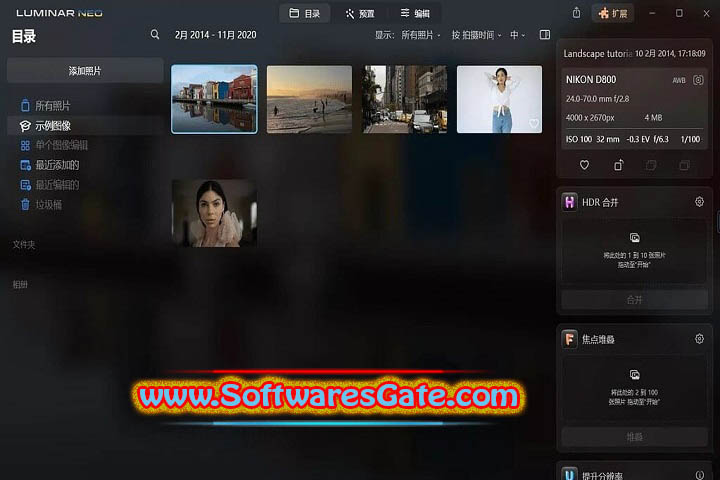Viewport: 720px width, 480px height.
Task: Switch to the Catalog (目录) tab
Action: coord(305,13)
